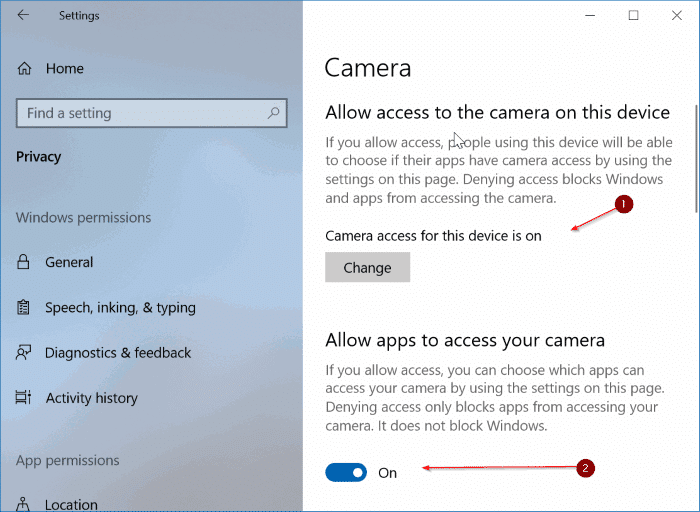Click the 'Camera' page heading
This screenshot has width=700, height=512.
368,68
